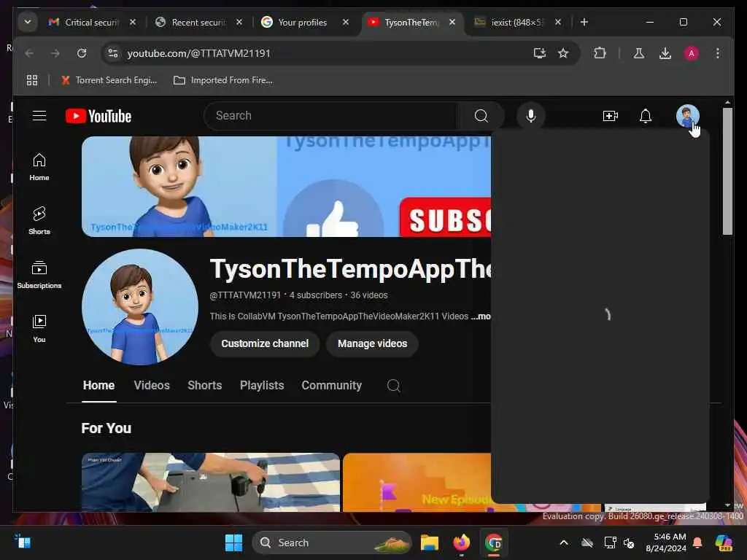Click the Windows taskbar Search box
747x560 pixels.
coord(332,542)
